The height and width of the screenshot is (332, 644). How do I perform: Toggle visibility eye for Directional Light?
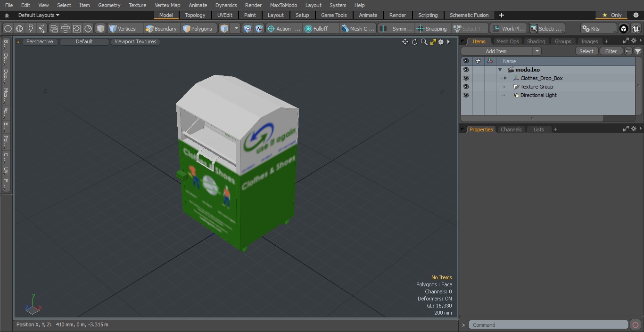(466, 95)
